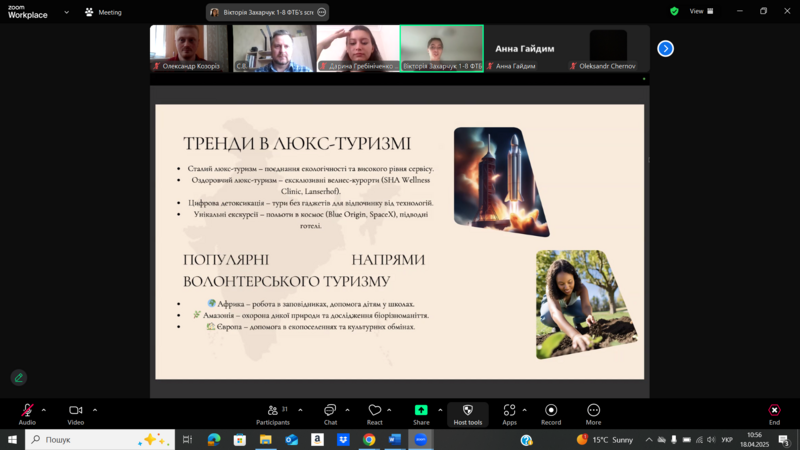Viewport: 800px width, 450px height.
Task: Click slide title ТРЕНДИ В ЛЮКС-ТУРИЗМІ
Action: pos(297,143)
